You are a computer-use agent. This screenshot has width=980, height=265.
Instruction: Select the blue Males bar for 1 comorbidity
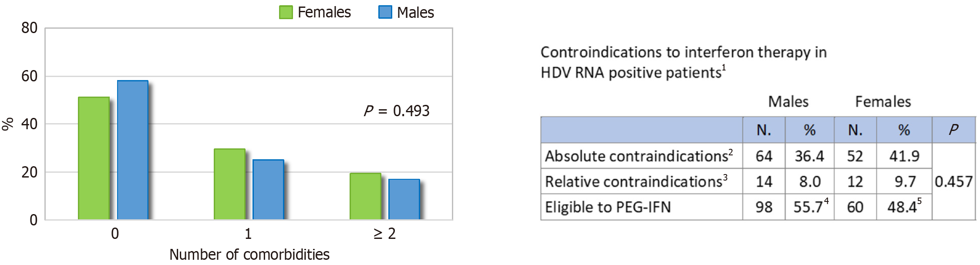[268, 190]
